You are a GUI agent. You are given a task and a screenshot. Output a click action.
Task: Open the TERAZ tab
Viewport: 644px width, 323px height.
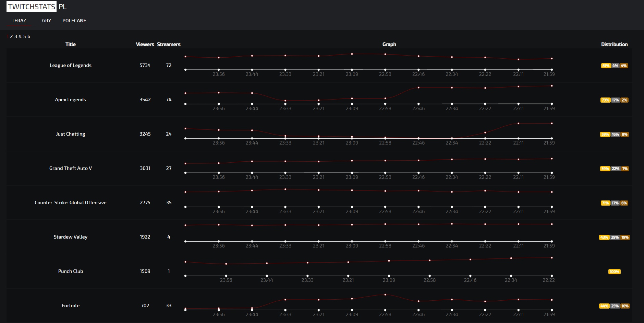[x=19, y=21]
